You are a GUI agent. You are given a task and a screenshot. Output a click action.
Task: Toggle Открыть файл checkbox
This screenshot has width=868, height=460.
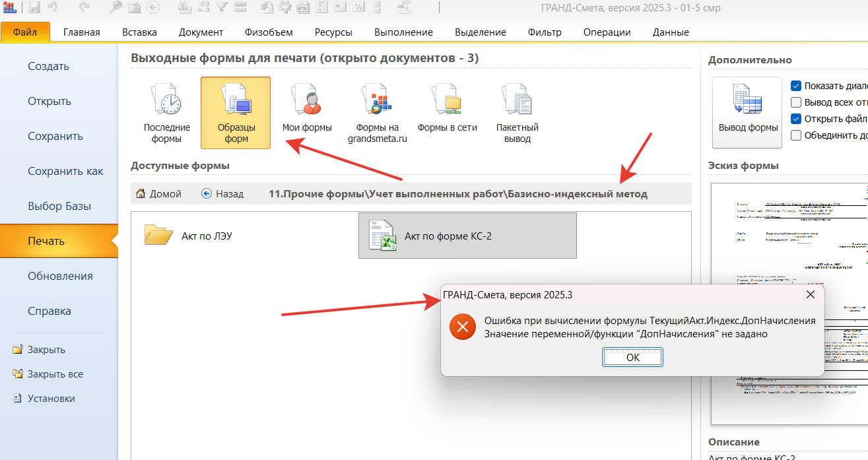[x=796, y=119]
